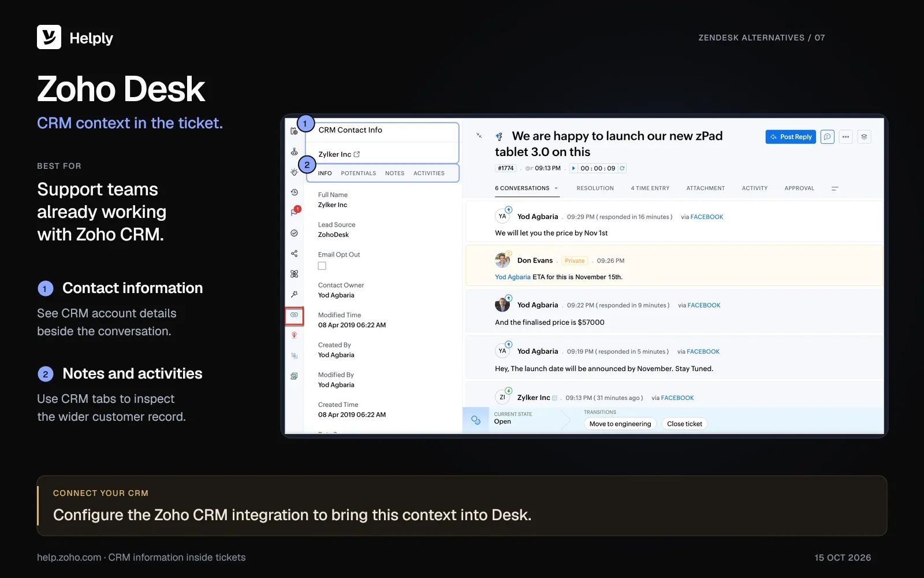
Task: Open the CRM link icon in sidebar
Action: 294,315
